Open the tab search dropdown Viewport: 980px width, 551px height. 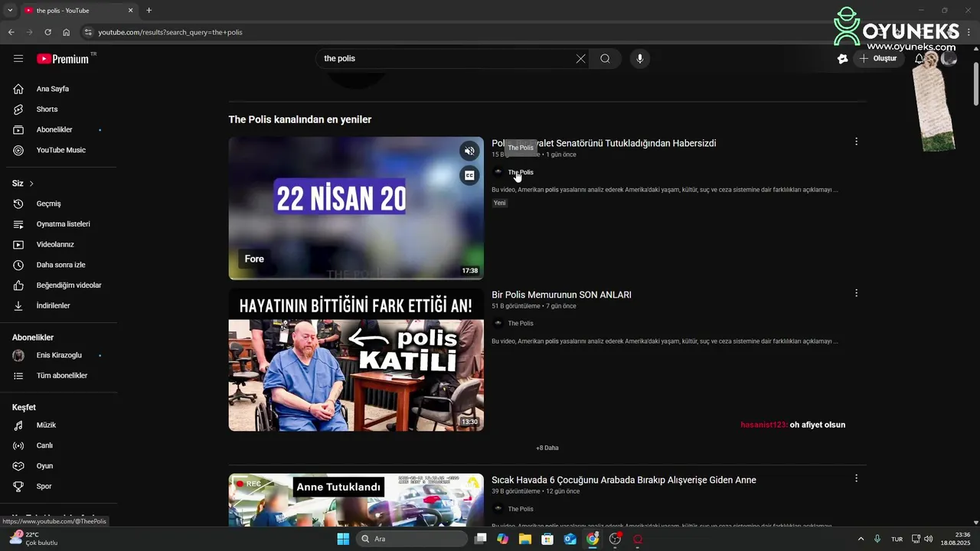coord(9,10)
